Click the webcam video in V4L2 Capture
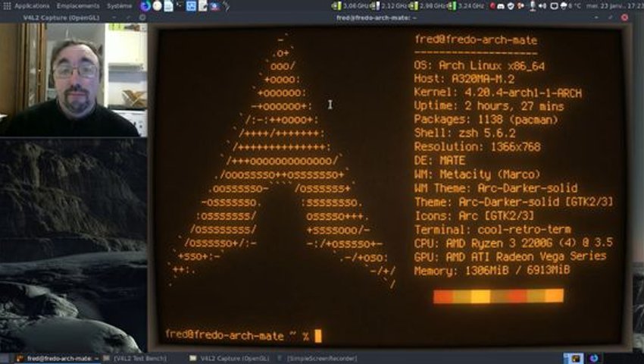 click(73, 80)
